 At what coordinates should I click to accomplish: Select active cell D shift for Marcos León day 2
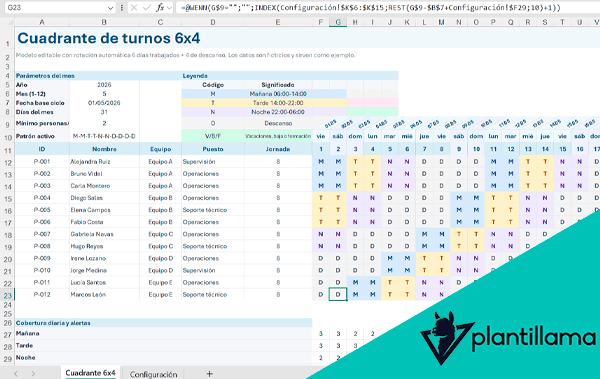tap(338, 294)
